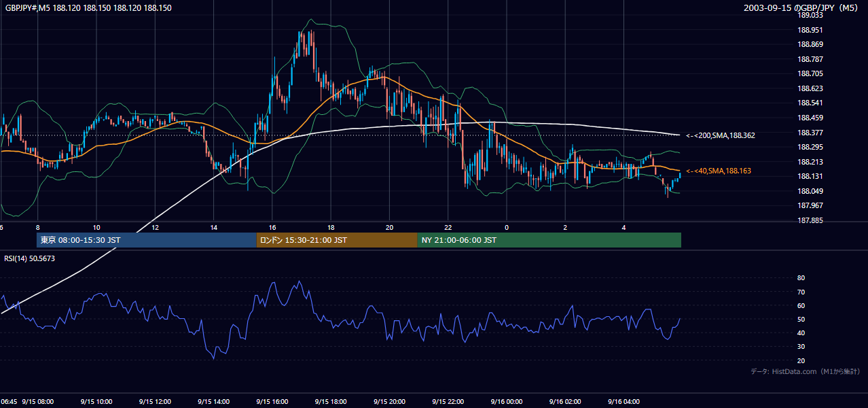Click price axis value 187.885

point(810,220)
